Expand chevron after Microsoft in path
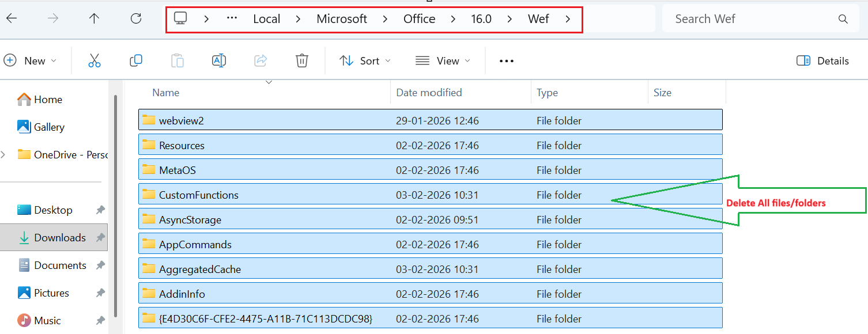The height and width of the screenshot is (334, 868). tap(385, 19)
